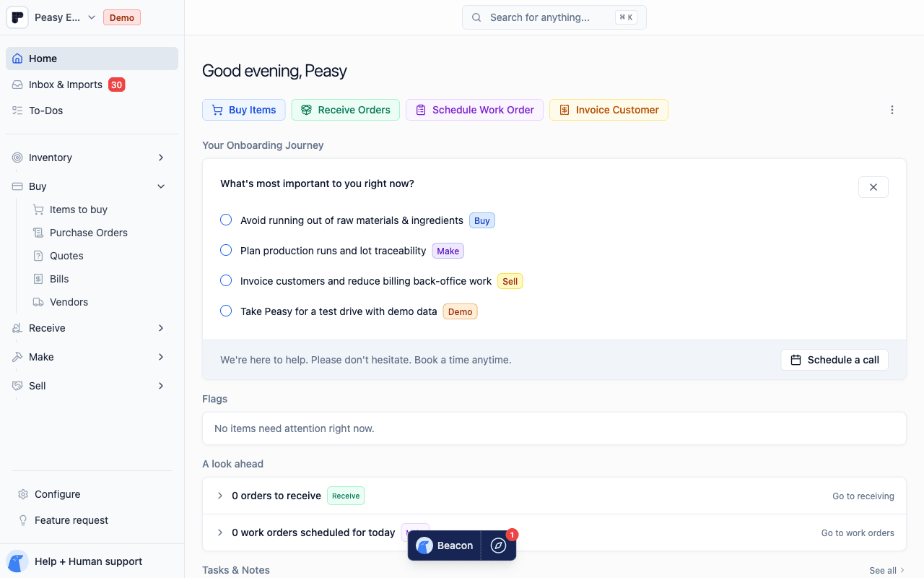The height and width of the screenshot is (578, 924).
Task: Click the Peasy logo icon
Action: click(x=17, y=17)
